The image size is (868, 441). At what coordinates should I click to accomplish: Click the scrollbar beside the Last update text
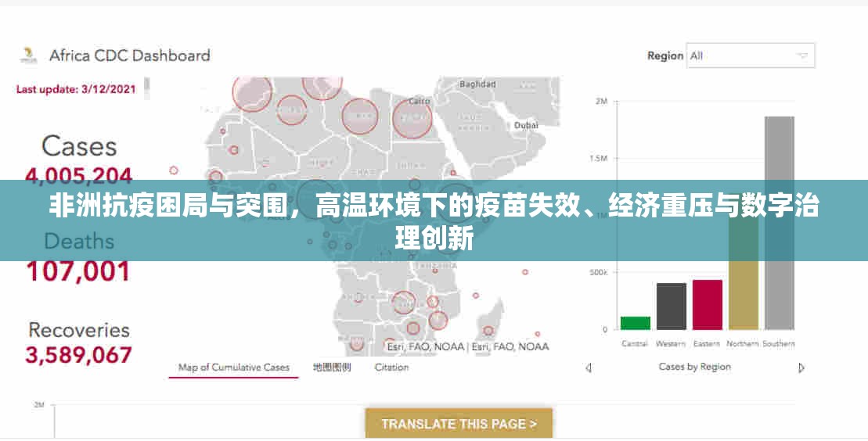tap(147, 88)
